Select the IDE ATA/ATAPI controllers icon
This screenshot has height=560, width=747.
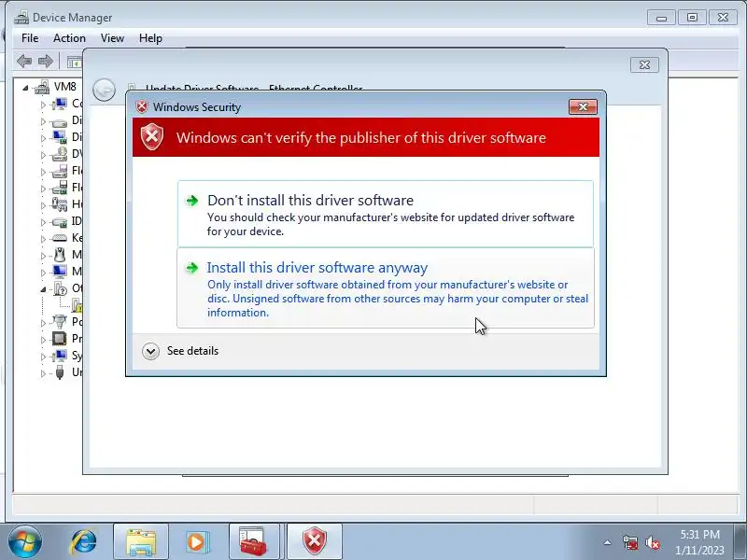pyautogui.click(x=60, y=222)
